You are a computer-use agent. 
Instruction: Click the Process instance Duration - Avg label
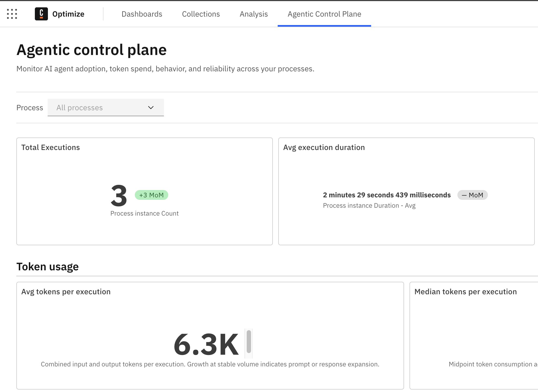pos(369,206)
